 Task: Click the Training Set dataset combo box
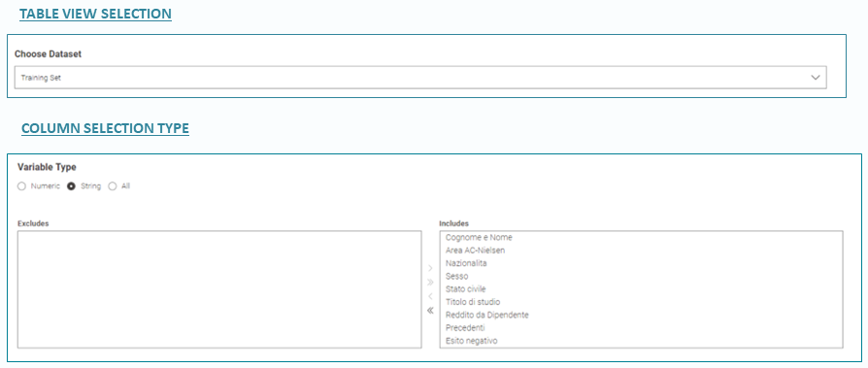coord(420,78)
